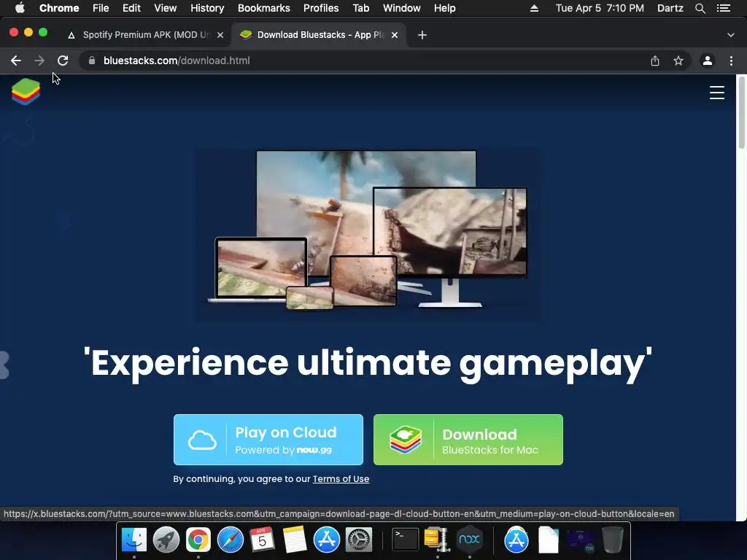This screenshot has width=747, height=560.
Task: Close the Spotify Premium APK tab
Action: [x=220, y=35]
